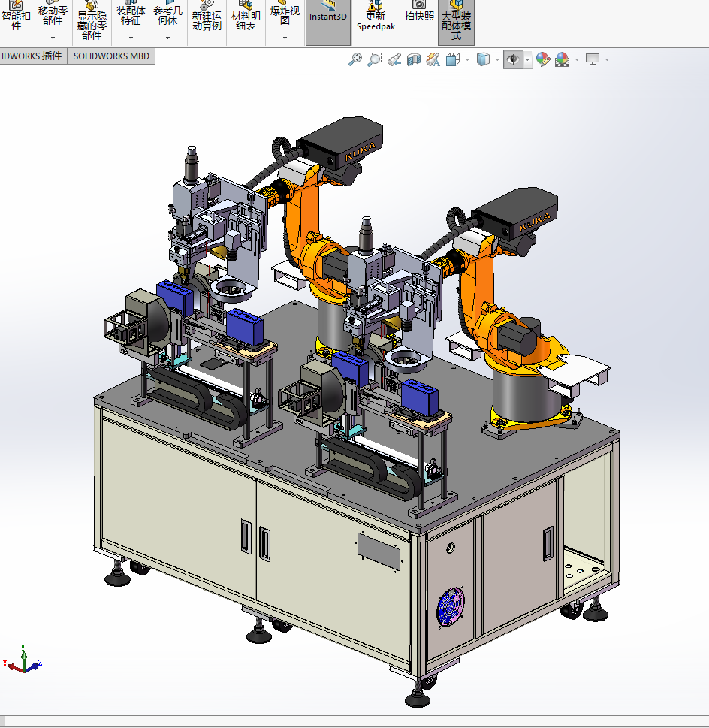Select the Zoom to Area tool
This screenshot has width=709, height=728.
(375, 59)
